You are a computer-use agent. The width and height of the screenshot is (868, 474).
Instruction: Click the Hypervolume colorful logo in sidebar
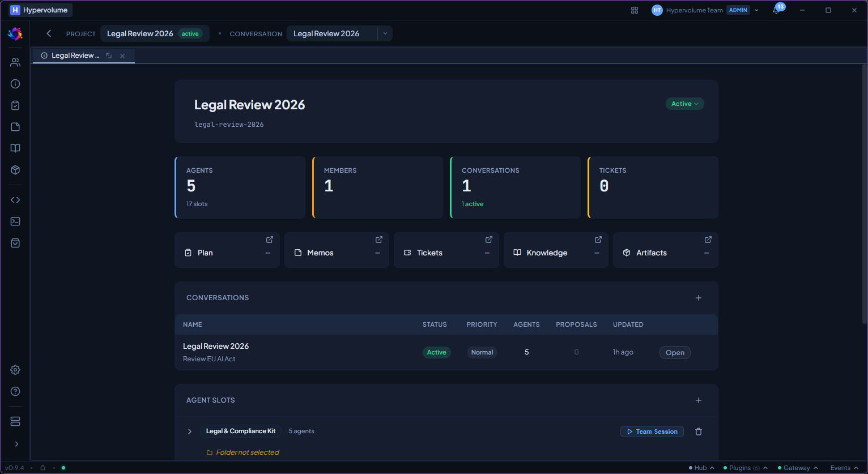pos(15,34)
